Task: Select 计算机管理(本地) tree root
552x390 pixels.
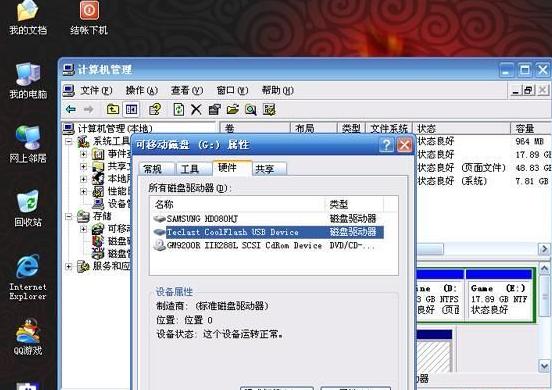Action: (108, 128)
